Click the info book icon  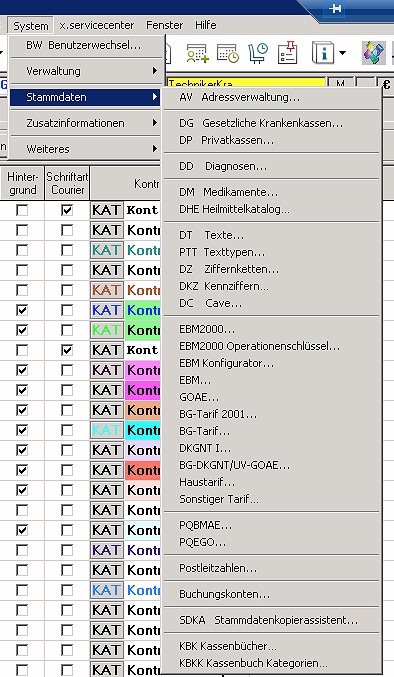(x=322, y=53)
